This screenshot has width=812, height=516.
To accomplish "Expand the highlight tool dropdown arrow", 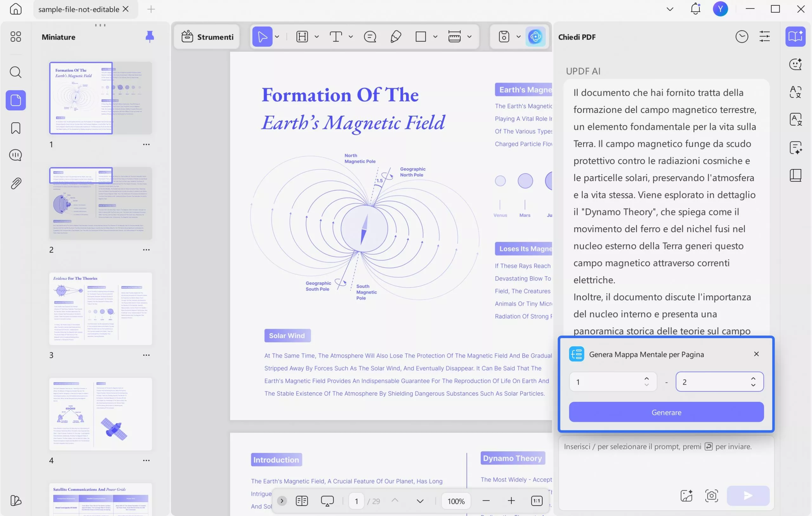I will (317, 36).
